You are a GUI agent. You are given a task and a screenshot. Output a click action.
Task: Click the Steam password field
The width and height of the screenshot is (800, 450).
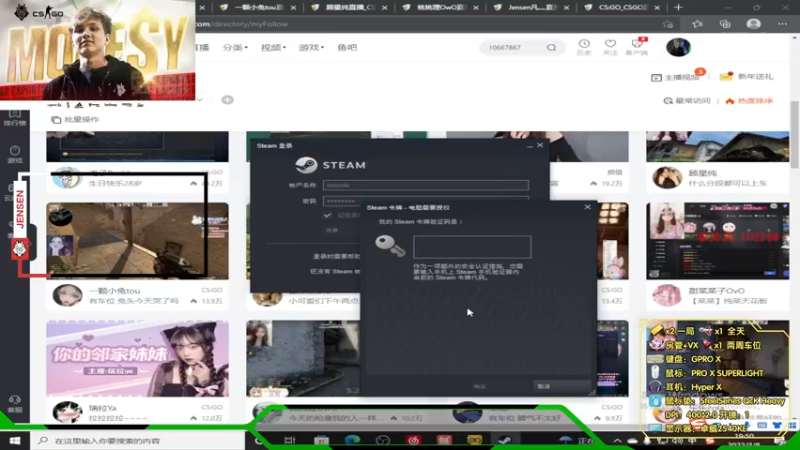pyautogui.click(x=426, y=201)
